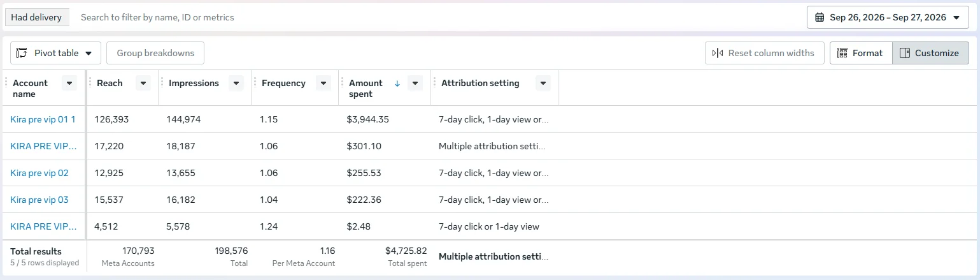The image size is (980, 280).
Task: Expand the Pivot table dropdown arrow
Action: pos(89,53)
